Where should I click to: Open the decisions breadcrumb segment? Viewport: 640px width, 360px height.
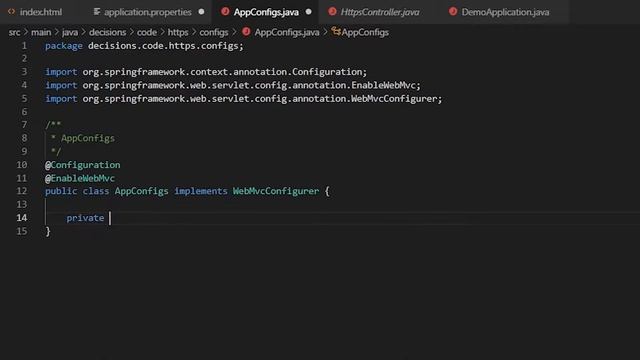click(x=107, y=32)
